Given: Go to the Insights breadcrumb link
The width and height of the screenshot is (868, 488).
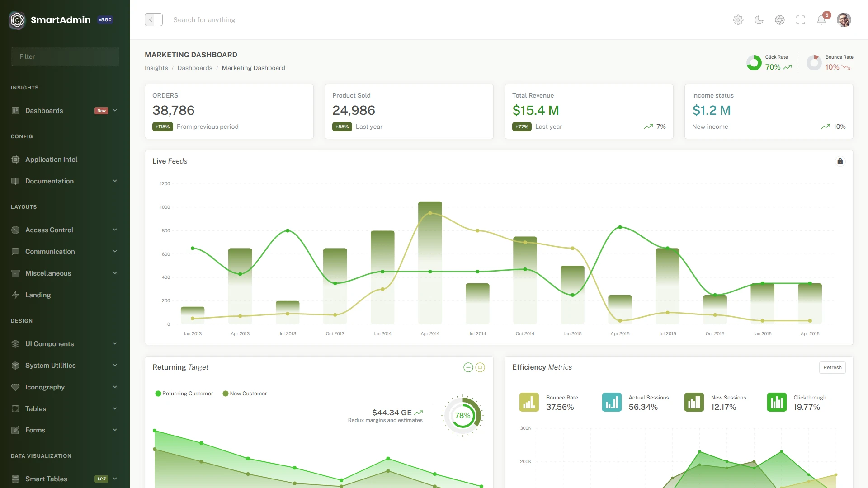Looking at the screenshot, I should 156,68.
